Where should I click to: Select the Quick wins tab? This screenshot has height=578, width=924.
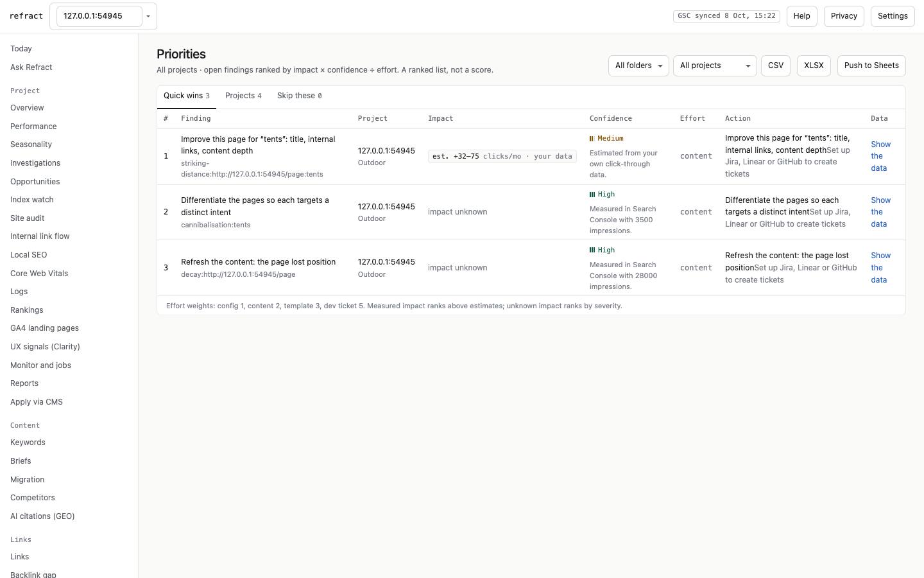pyautogui.click(x=187, y=96)
